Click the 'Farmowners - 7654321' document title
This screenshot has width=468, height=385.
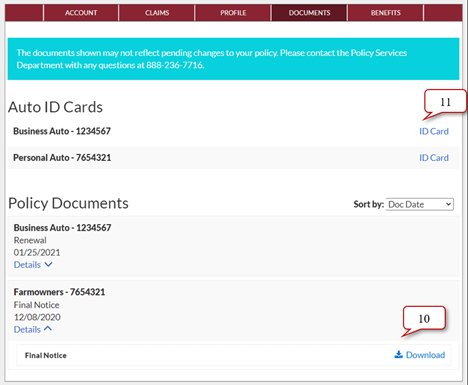pos(59,292)
